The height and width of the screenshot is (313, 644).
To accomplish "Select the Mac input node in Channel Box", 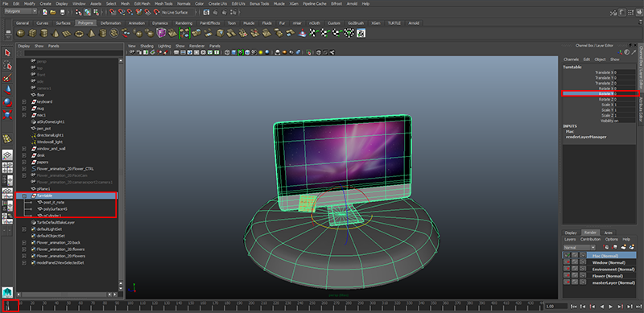I will (x=570, y=131).
